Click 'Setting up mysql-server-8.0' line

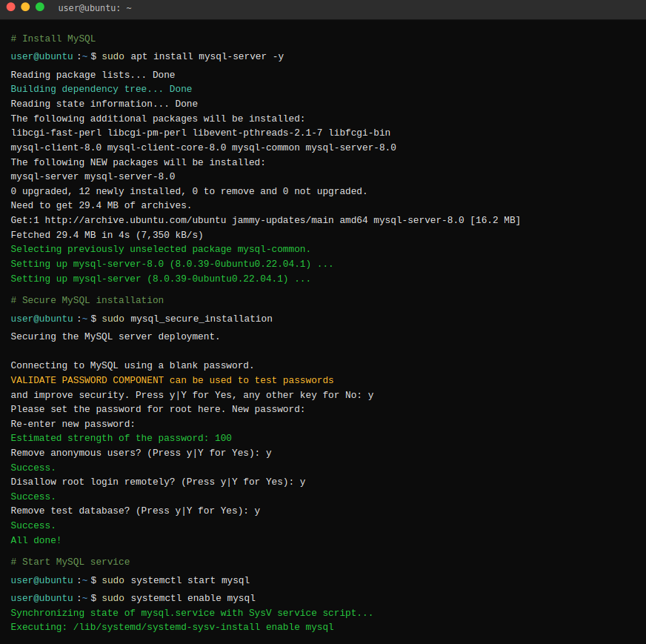(172, 264)
